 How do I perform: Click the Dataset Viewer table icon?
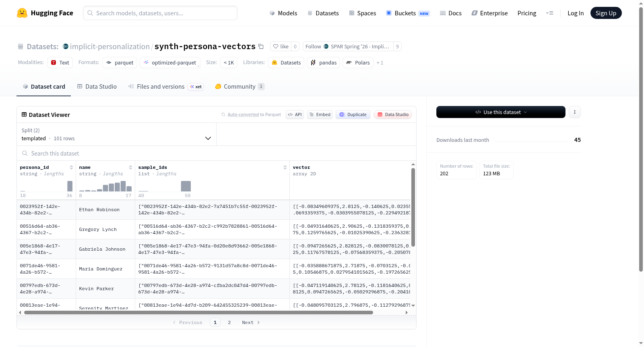24,114
